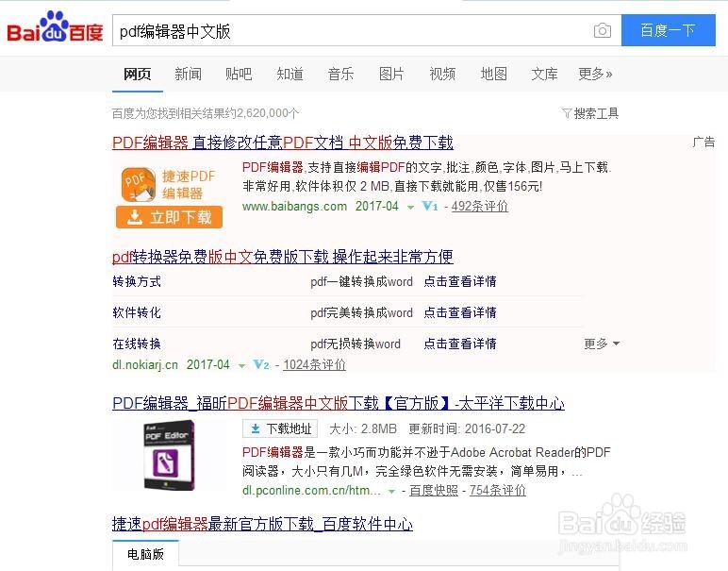Viewport: 728px width, 571px height.
Task: Switch to the 图片 tab
Action: [x=391, y=74]
